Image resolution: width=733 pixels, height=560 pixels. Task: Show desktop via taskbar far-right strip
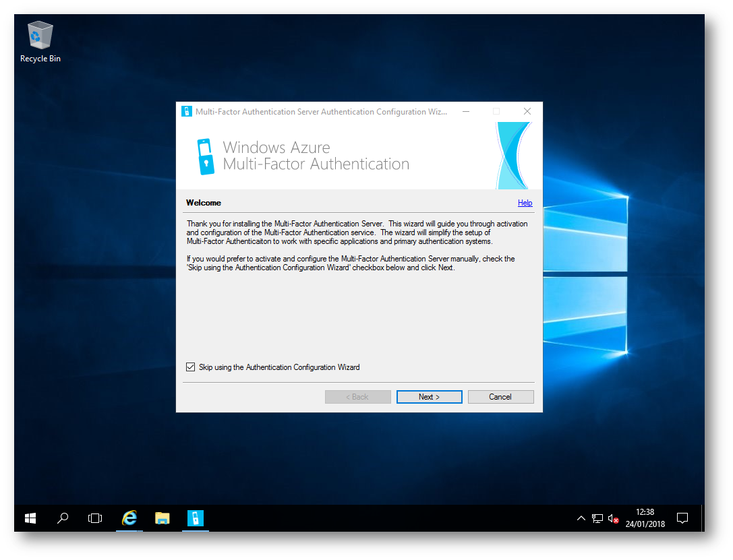point(703,518)
